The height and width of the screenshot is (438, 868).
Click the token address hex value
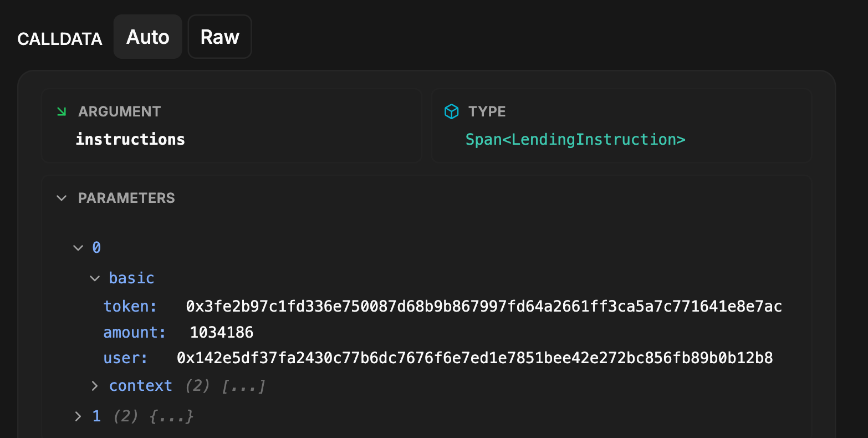click(483, 306)
